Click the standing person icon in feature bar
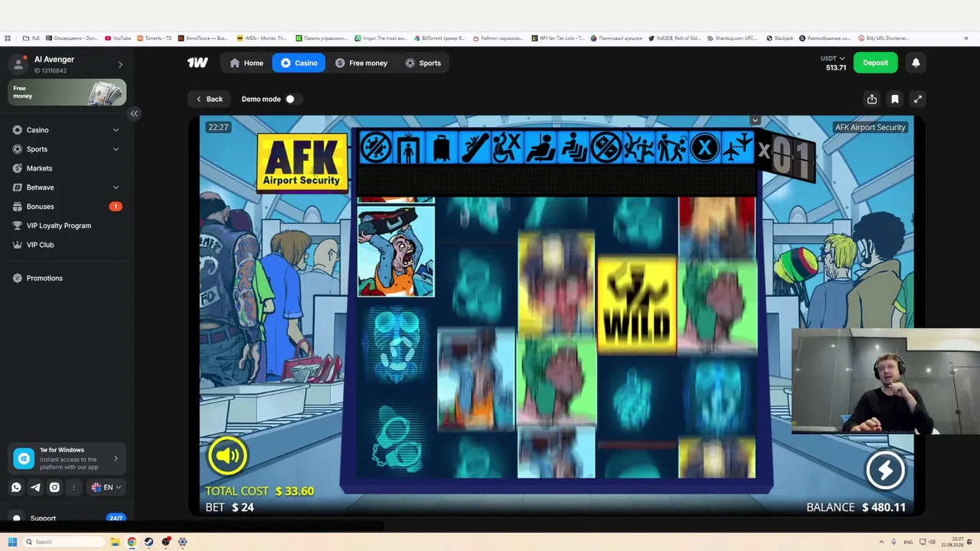The image size is (980, 551). (409, 148)
